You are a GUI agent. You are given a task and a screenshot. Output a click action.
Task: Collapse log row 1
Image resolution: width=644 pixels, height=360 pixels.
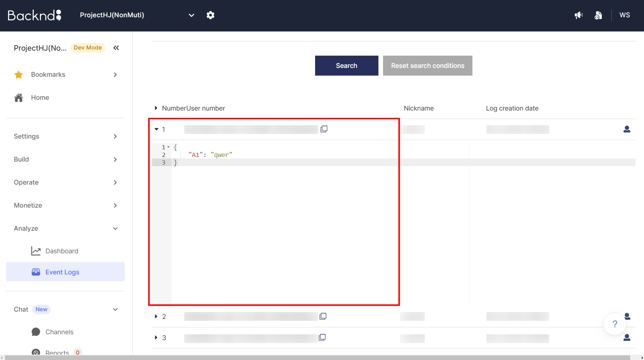pyautogui.click(x=156, y=129)
